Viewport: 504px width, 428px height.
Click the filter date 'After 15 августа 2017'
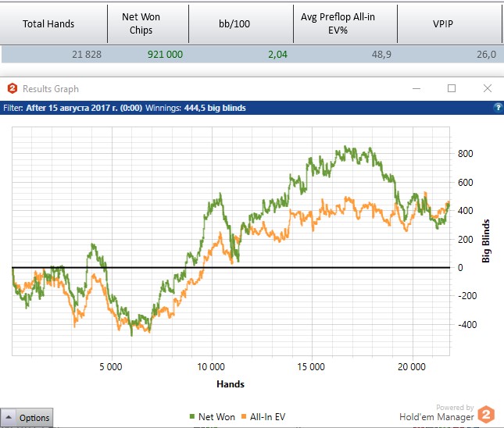(84, 108)
